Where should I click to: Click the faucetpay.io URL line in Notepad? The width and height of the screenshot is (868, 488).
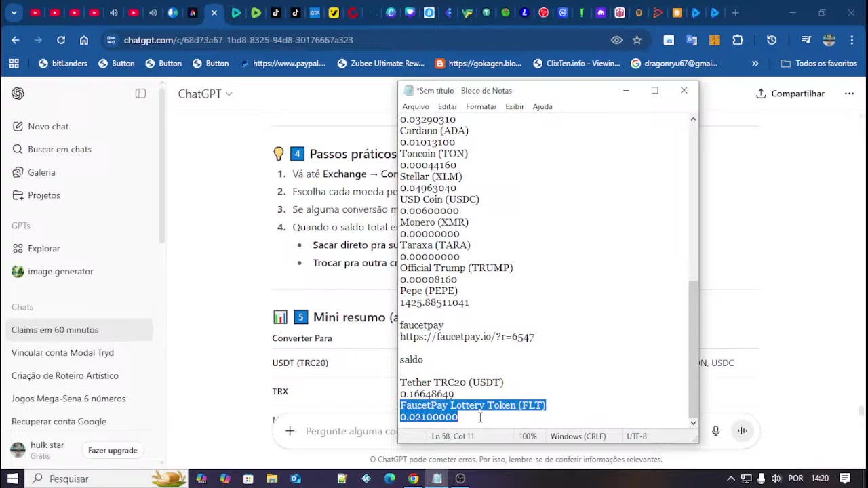[x=467, y=337]
